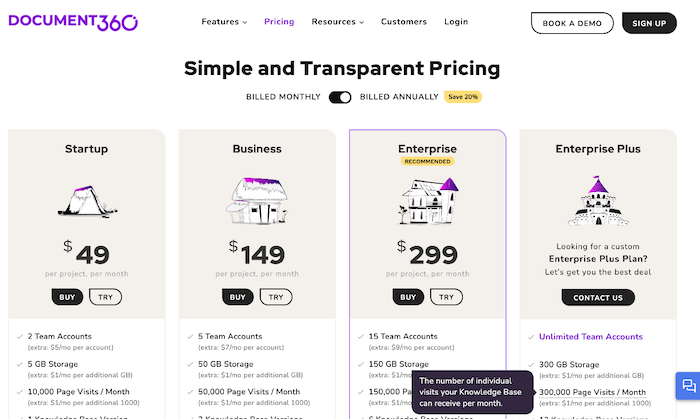The width and height of the screenshot is (700, 420).
Task: Click the Sign Up button
Action: pyautogui.click(x=649, y=23)
